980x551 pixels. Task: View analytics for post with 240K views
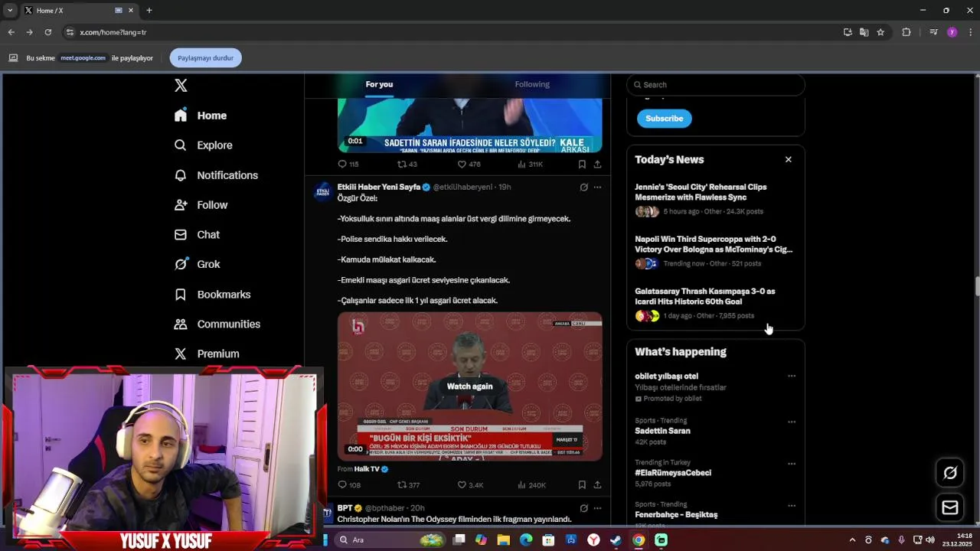coord(531,485)
